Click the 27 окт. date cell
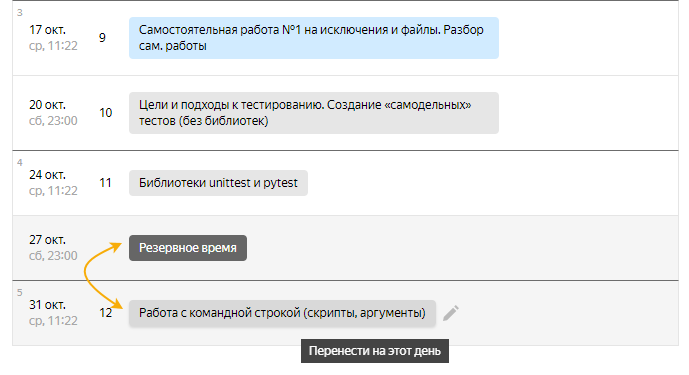This screenshot has height=375, width=689. pyautogui.click(x=53, y=248)
